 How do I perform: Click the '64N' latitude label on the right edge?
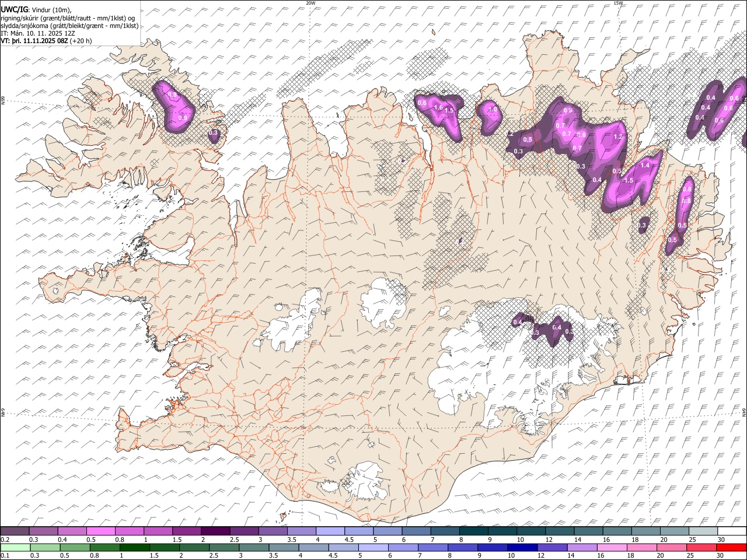pos(744,412)
